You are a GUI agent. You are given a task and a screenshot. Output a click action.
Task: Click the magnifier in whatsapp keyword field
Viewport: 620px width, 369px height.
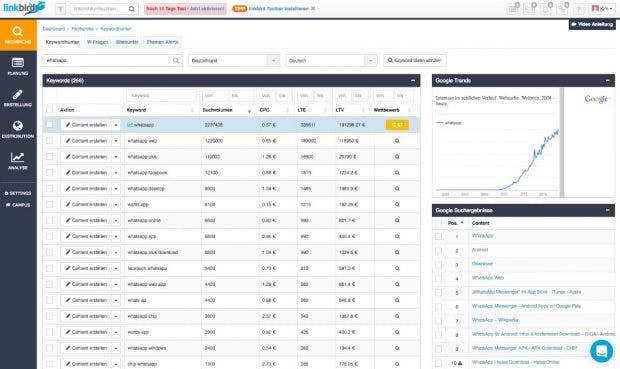(176, 61)
